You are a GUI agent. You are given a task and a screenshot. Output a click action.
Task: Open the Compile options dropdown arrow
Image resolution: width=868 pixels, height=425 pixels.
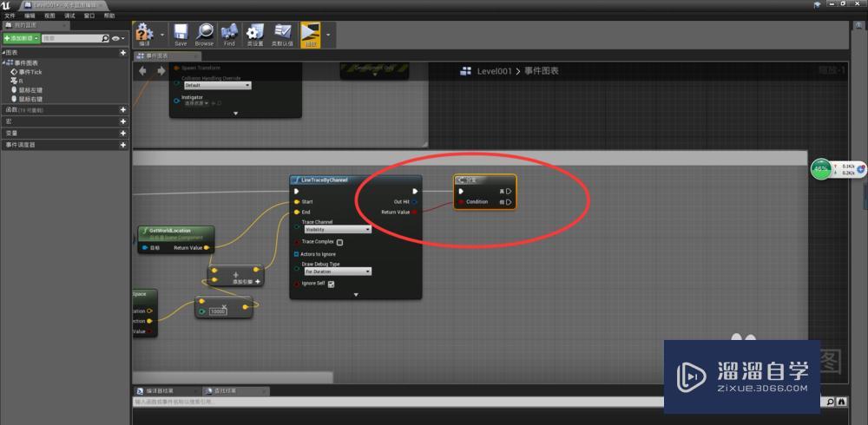[162, 35]
